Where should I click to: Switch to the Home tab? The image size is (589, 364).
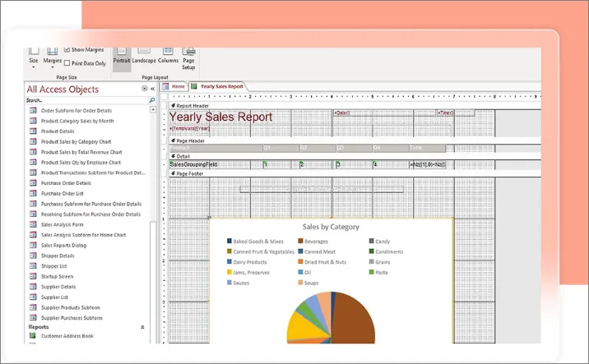click(174, 86)
